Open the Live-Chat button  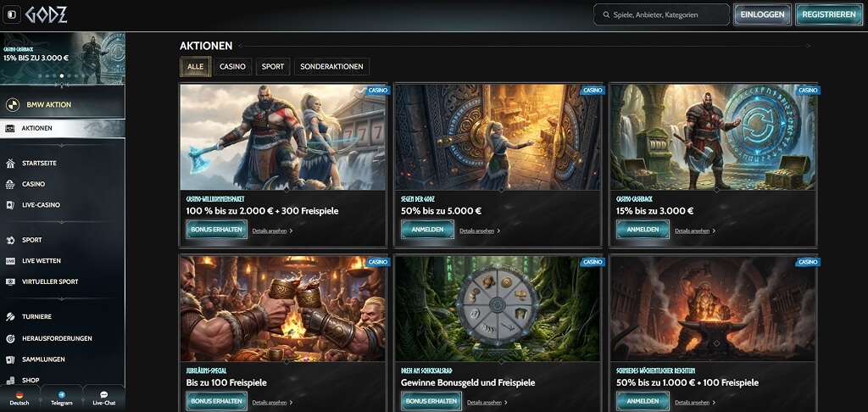click(103, 398)
